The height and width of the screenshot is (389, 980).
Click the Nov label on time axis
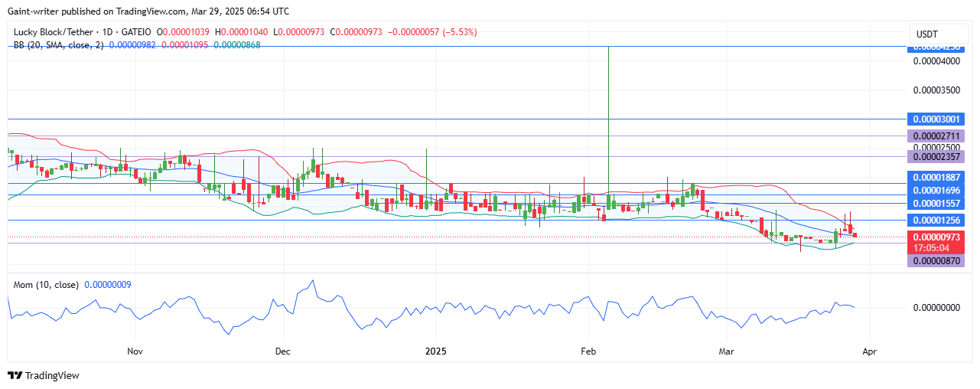(x=135, y=351)
